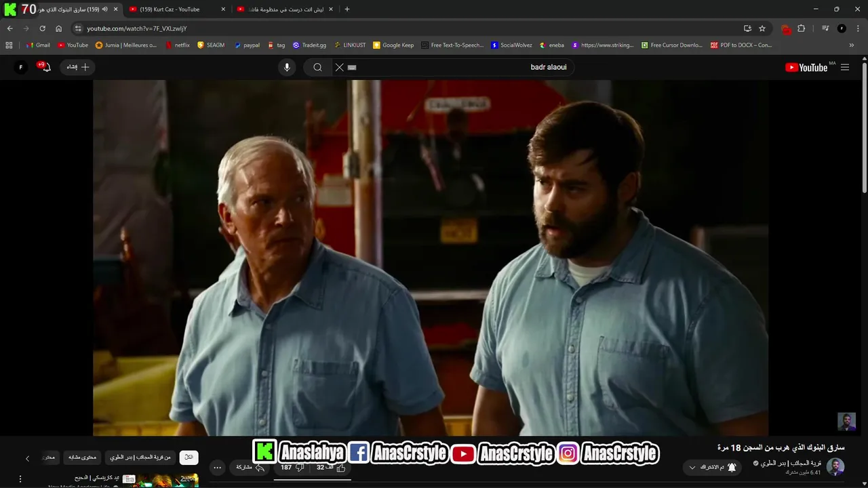Select the محتوى مشابه filter chip
Image resolution: width=868 pixels, height=488 pixels.
83,457
